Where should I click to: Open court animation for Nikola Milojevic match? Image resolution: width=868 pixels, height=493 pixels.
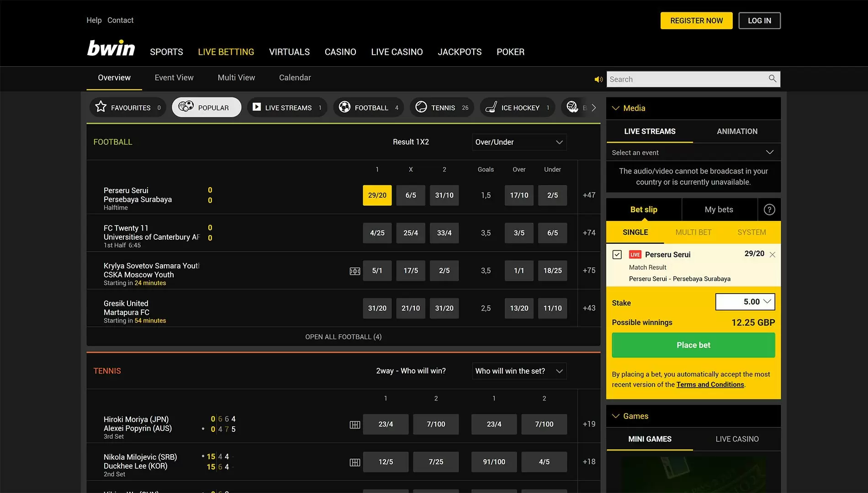[x=355, y=462]
